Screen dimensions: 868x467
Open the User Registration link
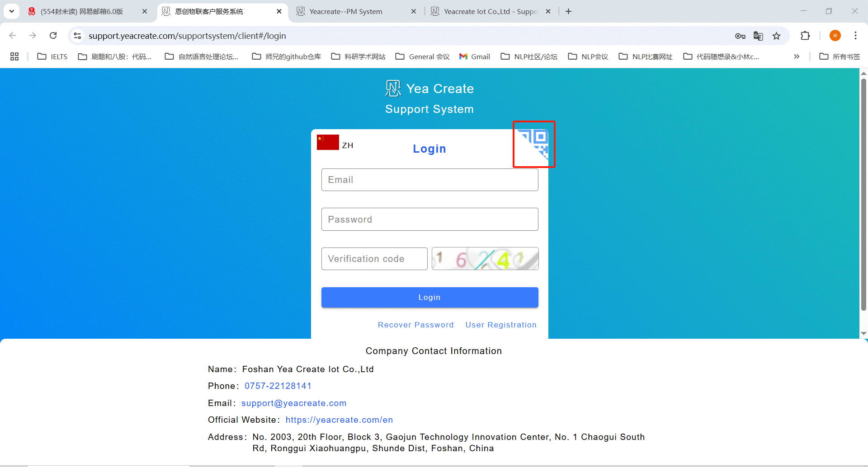tap(501, 325)
